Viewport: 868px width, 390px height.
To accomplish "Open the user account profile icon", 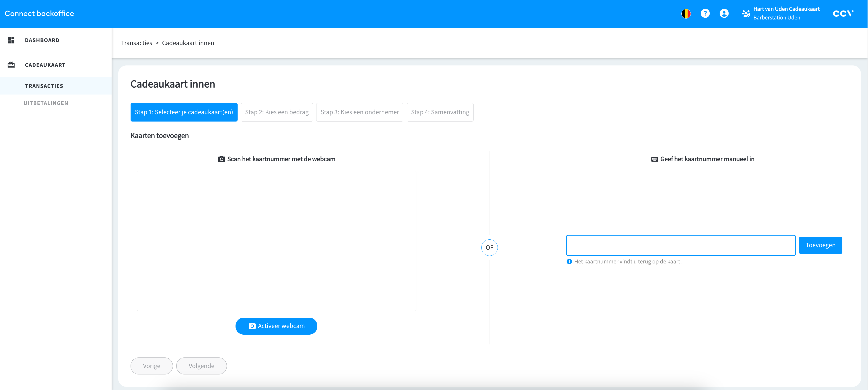I will click(724, 14).
